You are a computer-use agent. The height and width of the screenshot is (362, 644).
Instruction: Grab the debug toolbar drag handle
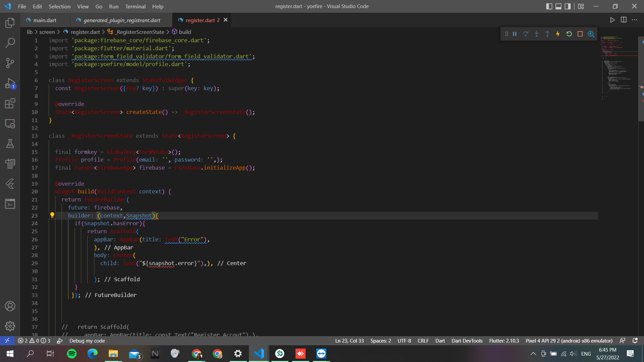coord(506,34)
